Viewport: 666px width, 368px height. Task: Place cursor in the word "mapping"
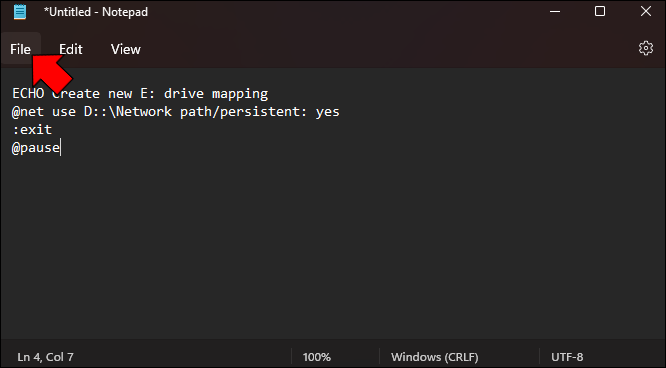click(240, 94)
